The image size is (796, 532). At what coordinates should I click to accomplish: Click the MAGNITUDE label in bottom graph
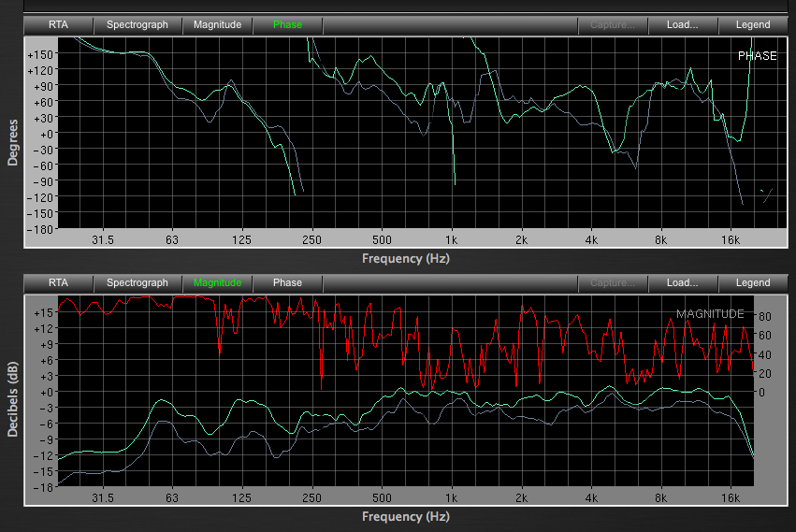710,314
